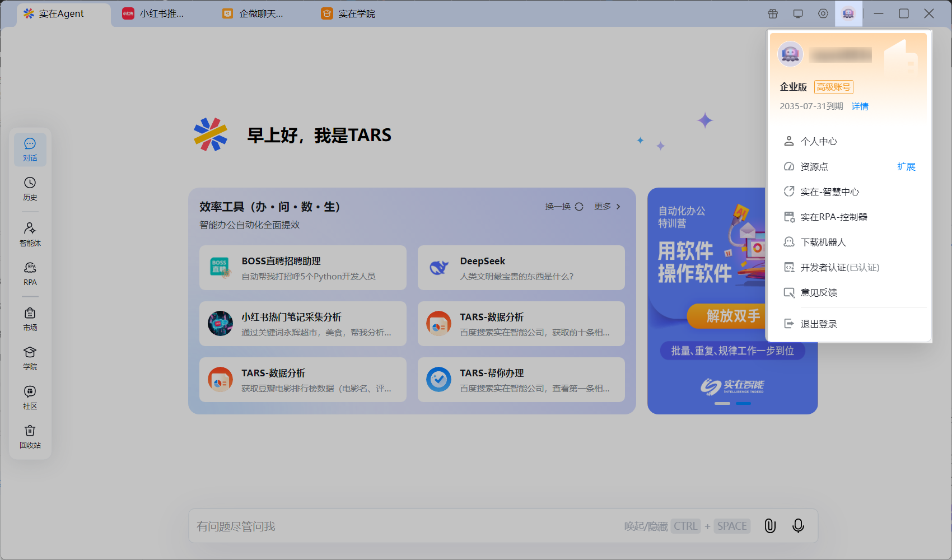The image size is (952, 560).
Task: Open the 详情 details link
Action: pos(860,106)
